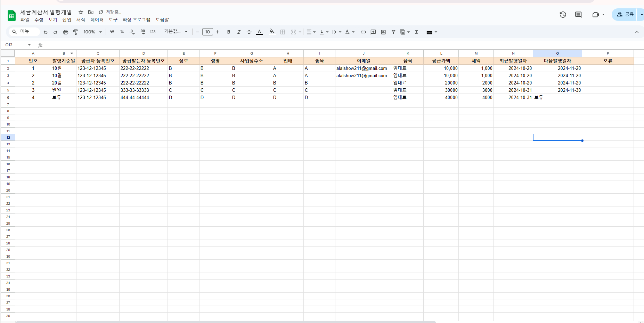
Task: Open the functions sigma icon
Action: [x=416, y=32]
